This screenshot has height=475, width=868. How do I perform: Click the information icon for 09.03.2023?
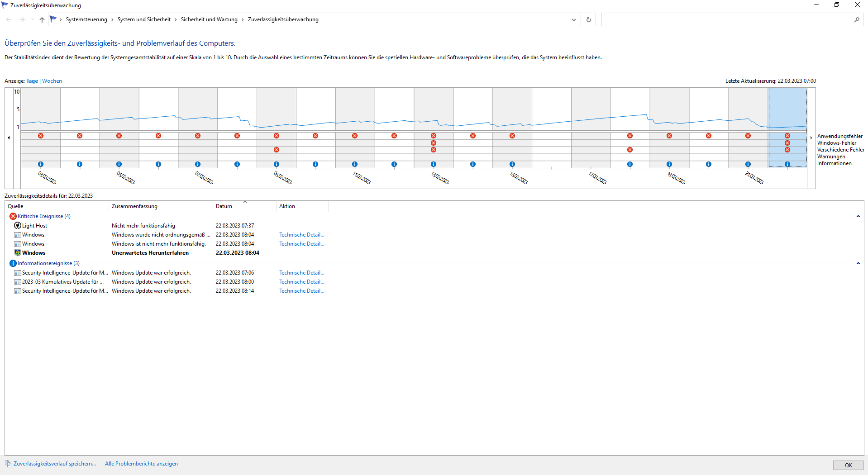tap(277, 164)
